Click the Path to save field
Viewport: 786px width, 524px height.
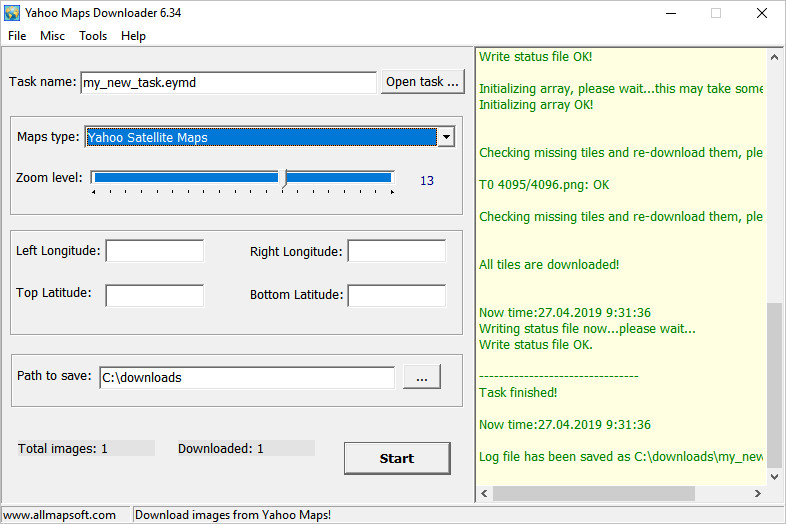coord(247,378)
